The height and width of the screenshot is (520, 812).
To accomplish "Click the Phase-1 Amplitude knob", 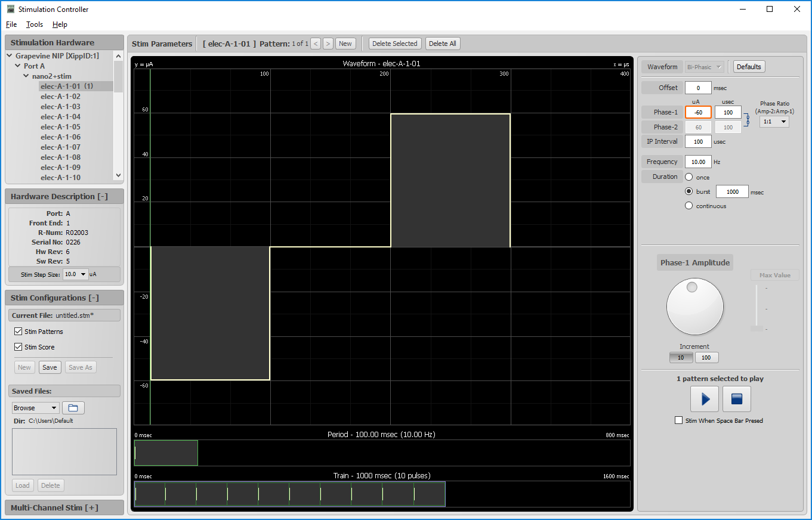I will [694, 307].
